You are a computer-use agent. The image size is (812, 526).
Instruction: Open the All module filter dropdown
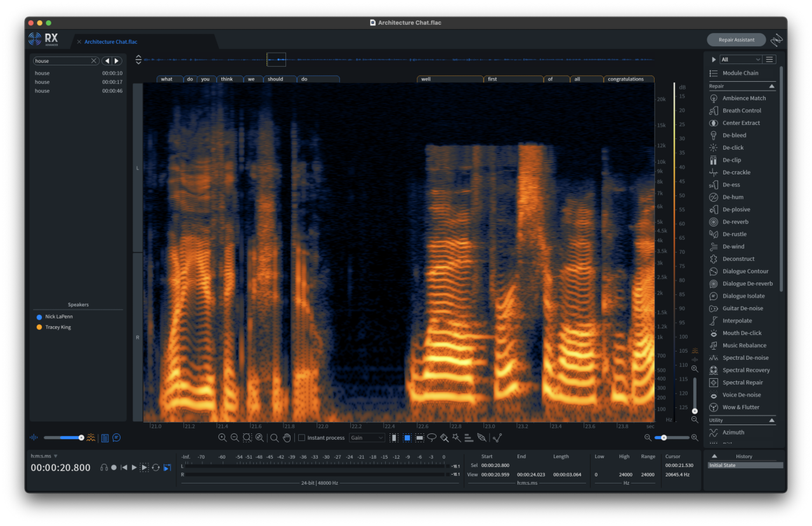[740, 60]
